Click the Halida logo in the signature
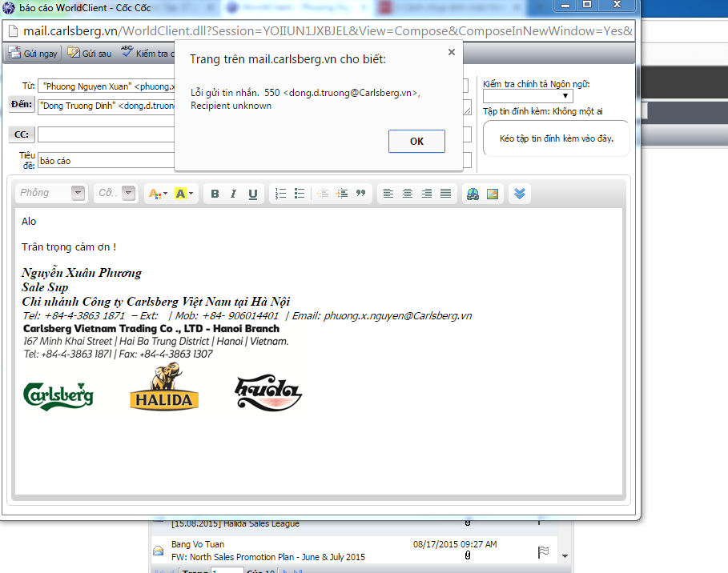The height and width of the screenshot is (573, 728). [x=164, y=387]
